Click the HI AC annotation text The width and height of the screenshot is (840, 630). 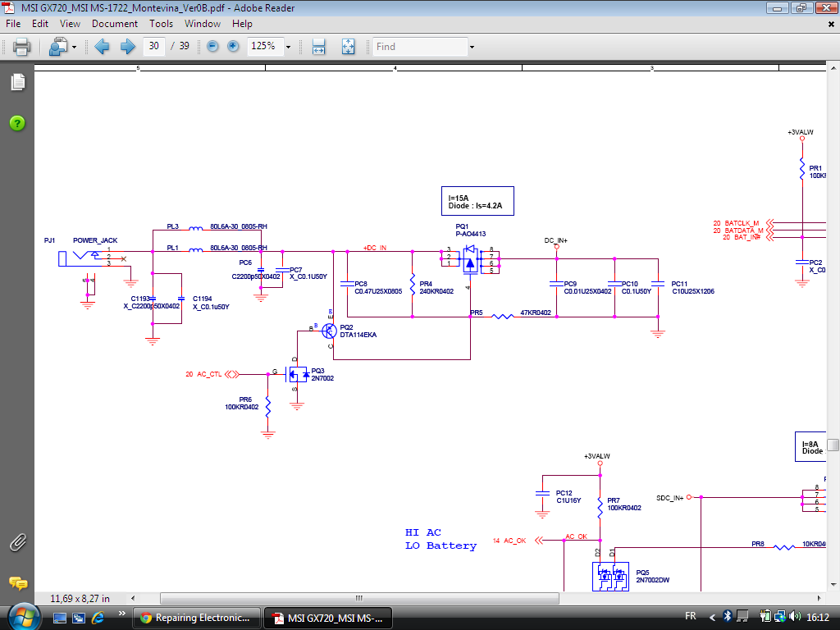point(423,532)
